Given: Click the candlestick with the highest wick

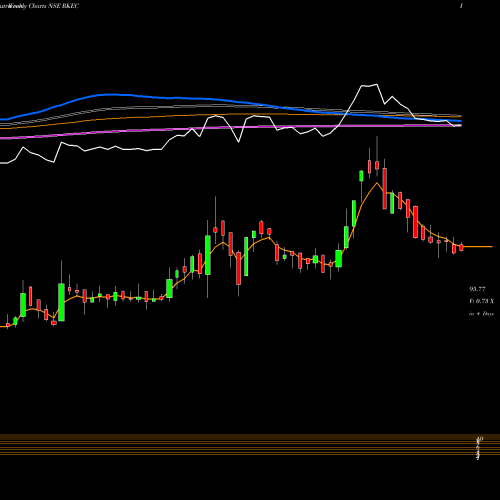Looking at the screenshot, I should click(377, 165).
